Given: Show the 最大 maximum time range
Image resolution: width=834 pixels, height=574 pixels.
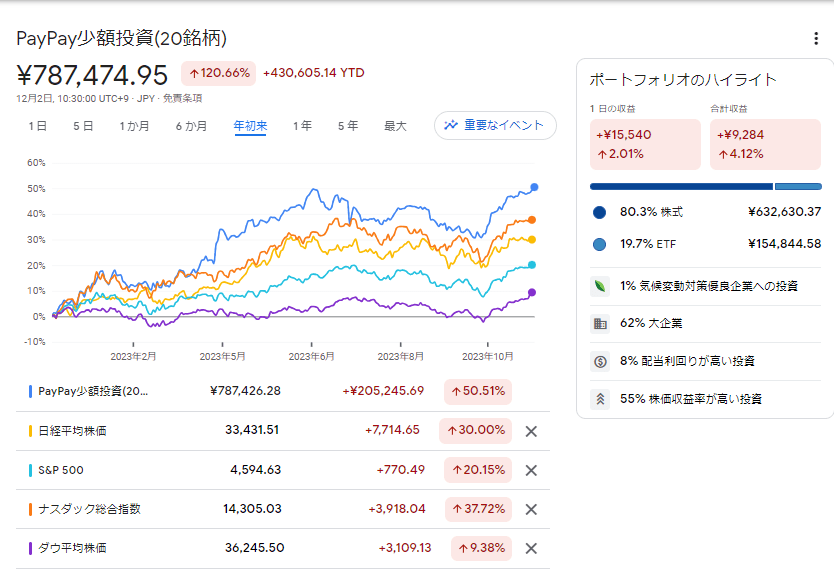Looking at the screenshot, I should tap(395, 126).
